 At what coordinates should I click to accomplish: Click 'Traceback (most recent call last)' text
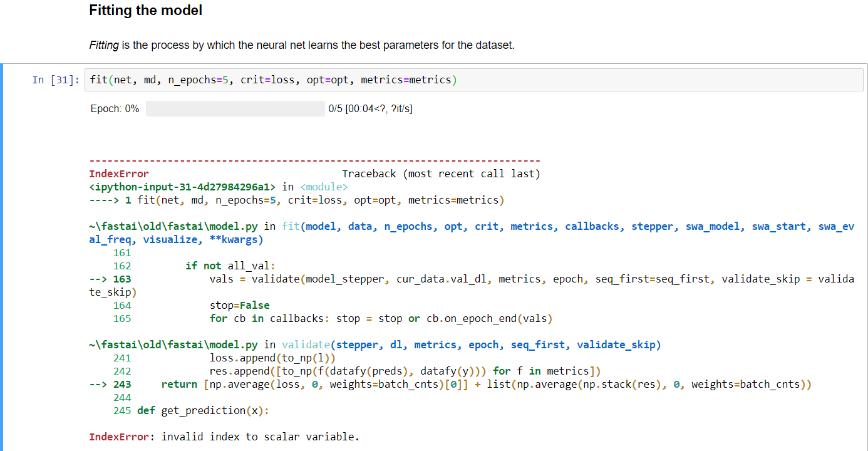pos(441,174)
